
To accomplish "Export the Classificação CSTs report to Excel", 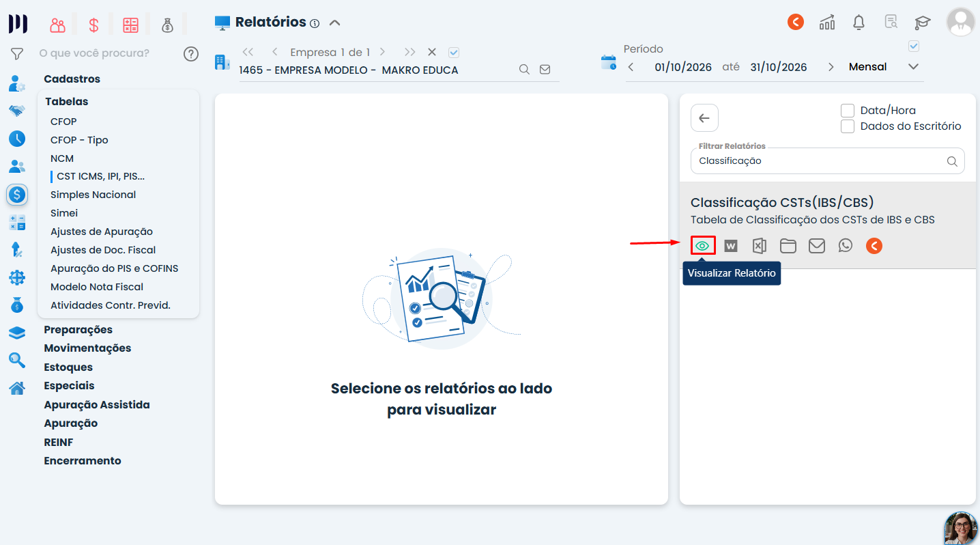I will point(760,246).
